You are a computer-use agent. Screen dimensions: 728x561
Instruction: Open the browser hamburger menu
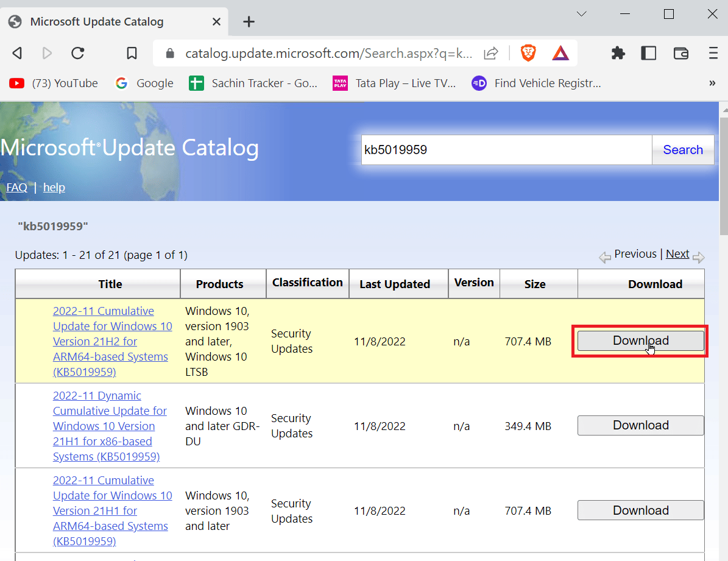click(713, 54)
